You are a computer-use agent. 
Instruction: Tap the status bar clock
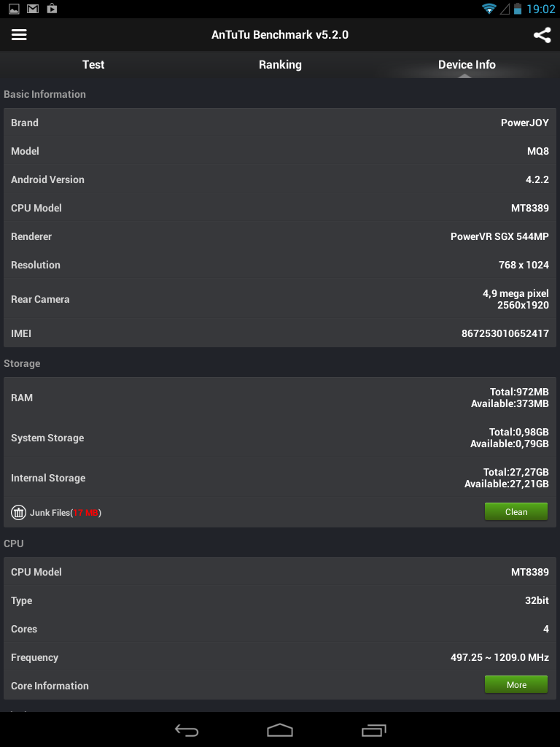(x=540, y=9)
